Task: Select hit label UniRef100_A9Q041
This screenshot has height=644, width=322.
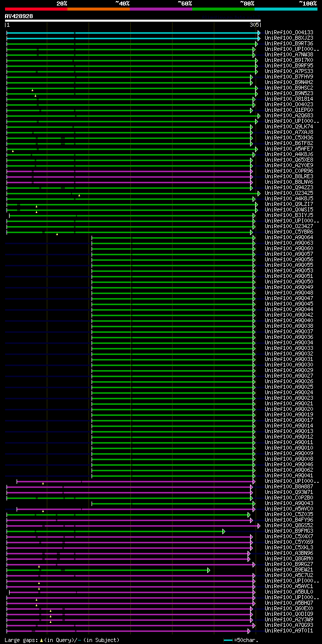Action: coord(289,475)
